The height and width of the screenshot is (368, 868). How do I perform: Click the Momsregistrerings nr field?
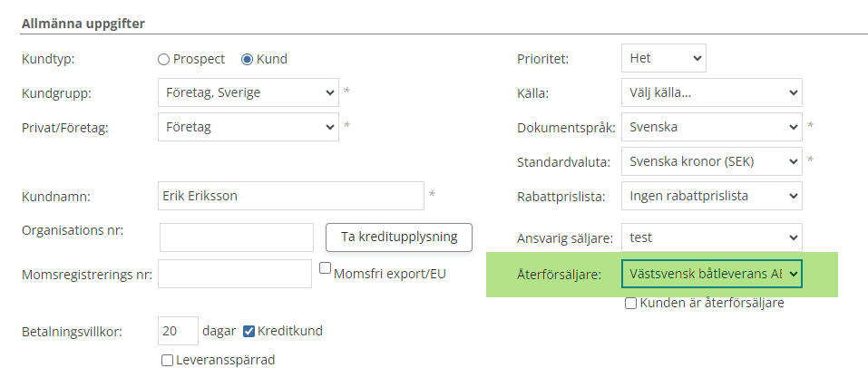pyautogui.click(x=235, y=274)
